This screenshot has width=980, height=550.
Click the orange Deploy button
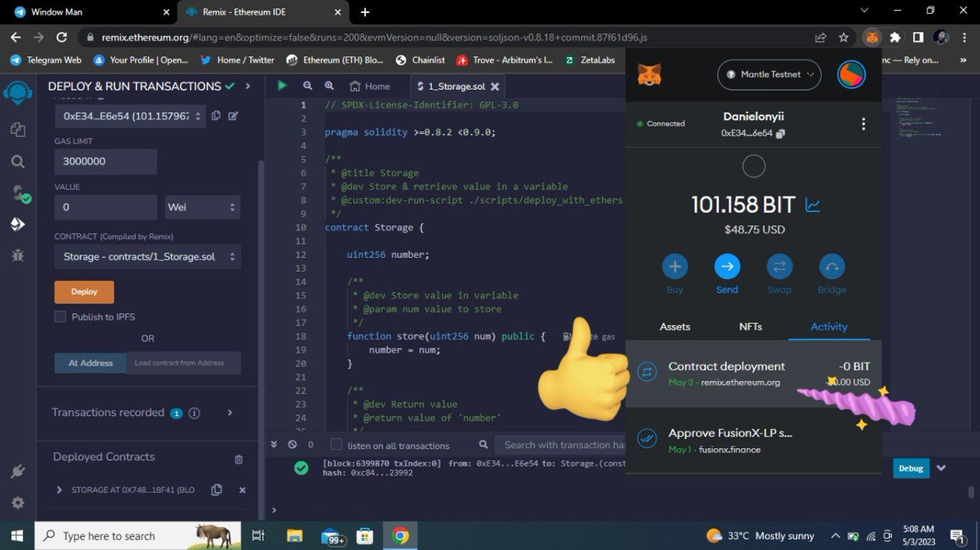tap(84, 291)
